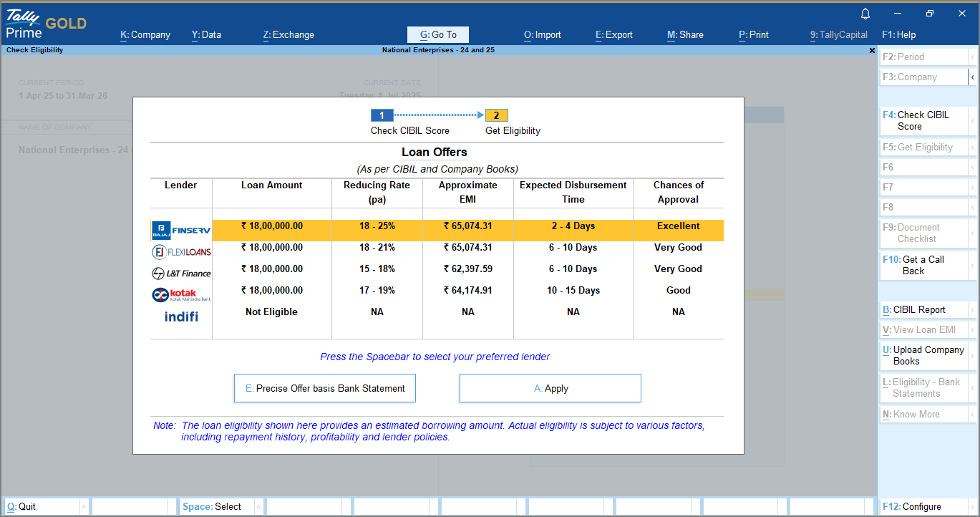Open the M: Share menu
The height and width of the screenshot is (517, 980).
pyautogui.click(x=685, y=34)
